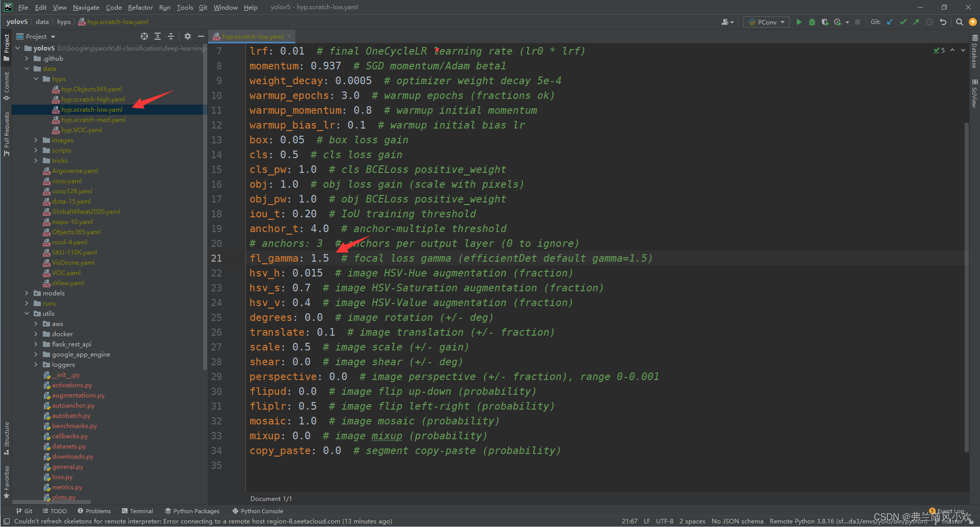Image resolution: width=980 pixels, height=527 pixels.
Task: Collapse the data folder
Action: tap(27, 69)
